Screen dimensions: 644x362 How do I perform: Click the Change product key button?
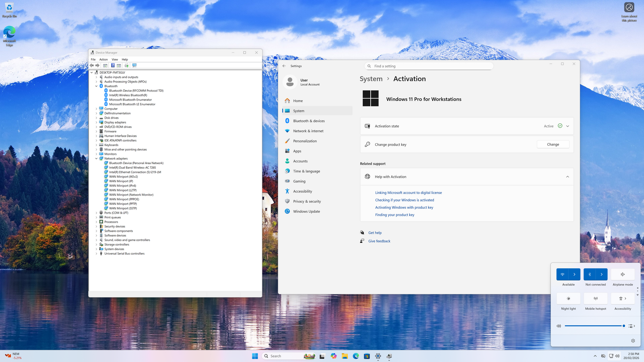tap(553, 144)
